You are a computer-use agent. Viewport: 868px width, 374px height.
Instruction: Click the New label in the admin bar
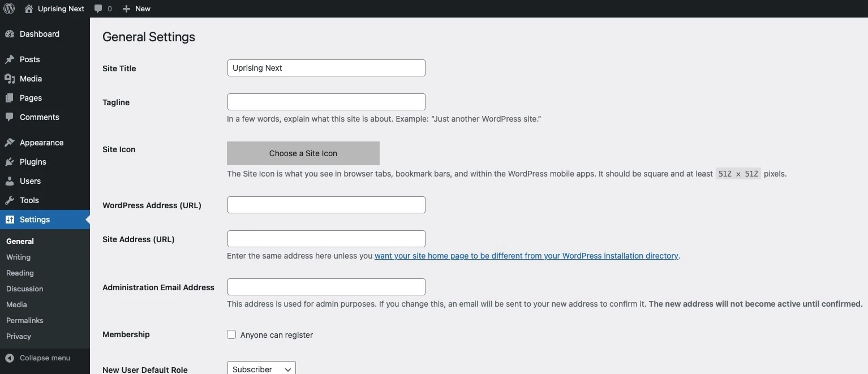click(x=143, y=9)
